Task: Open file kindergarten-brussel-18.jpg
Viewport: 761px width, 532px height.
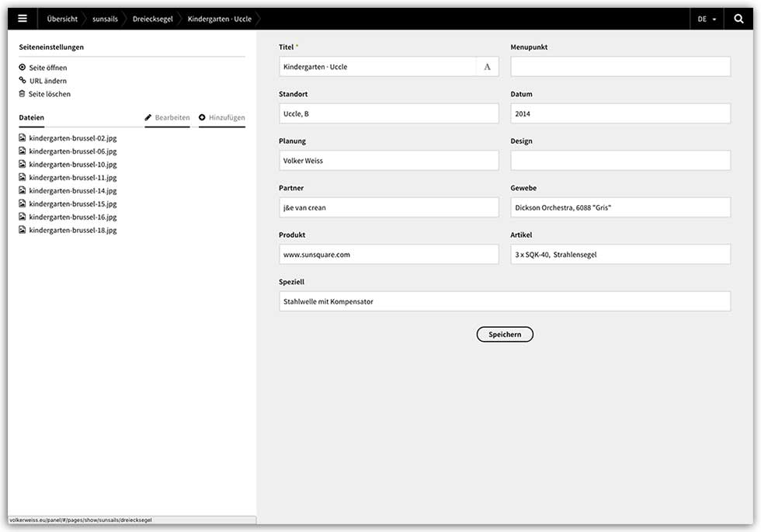Action: (x=73, y=230)
